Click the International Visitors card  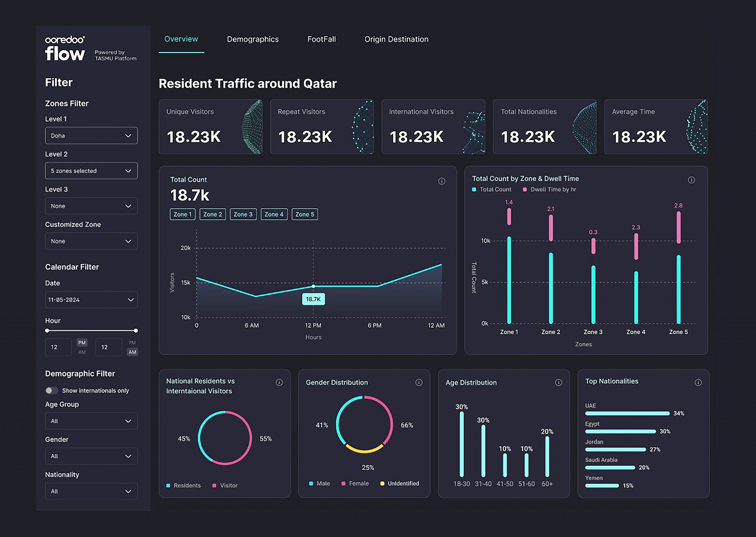click(433, 127)
